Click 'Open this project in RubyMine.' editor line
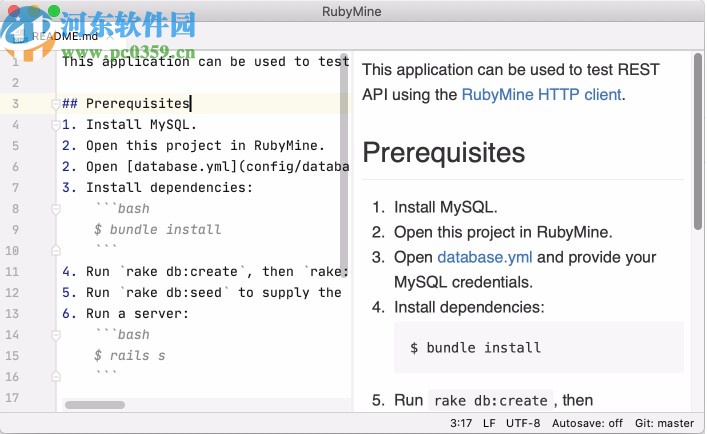This screenshot has height=434, width=707. (193, 146)
